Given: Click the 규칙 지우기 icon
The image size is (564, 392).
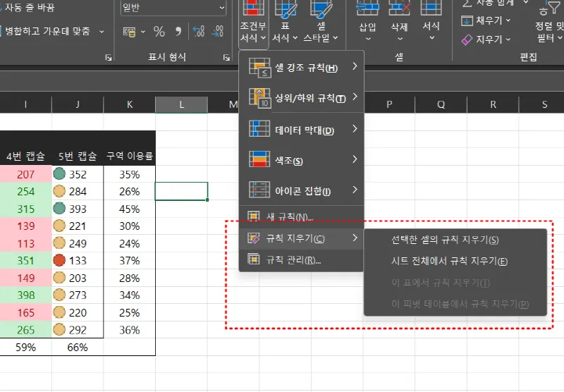Looking at the screenshot, I should (x=254, y=238).
